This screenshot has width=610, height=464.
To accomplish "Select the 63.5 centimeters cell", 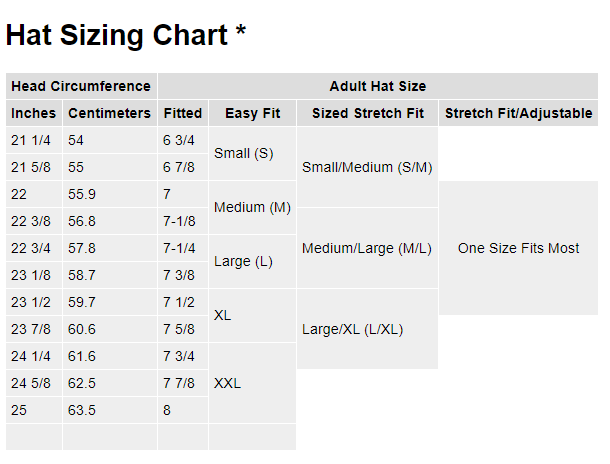I will 82,410.
